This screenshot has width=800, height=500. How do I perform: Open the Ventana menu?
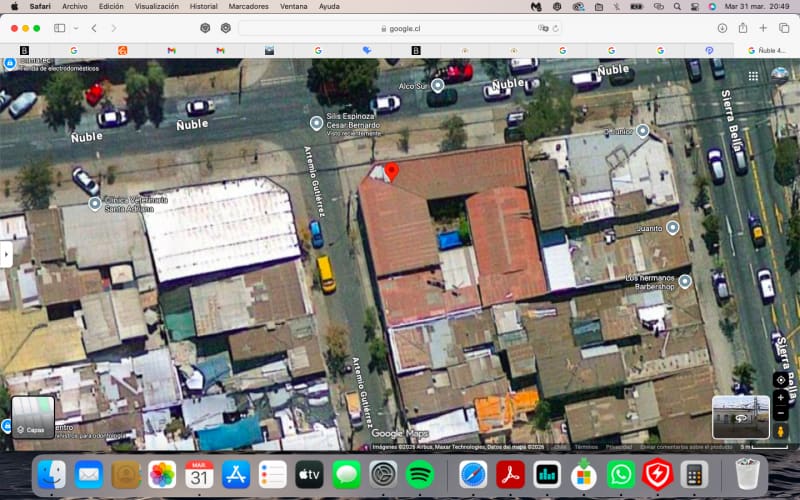click(294, 6)
